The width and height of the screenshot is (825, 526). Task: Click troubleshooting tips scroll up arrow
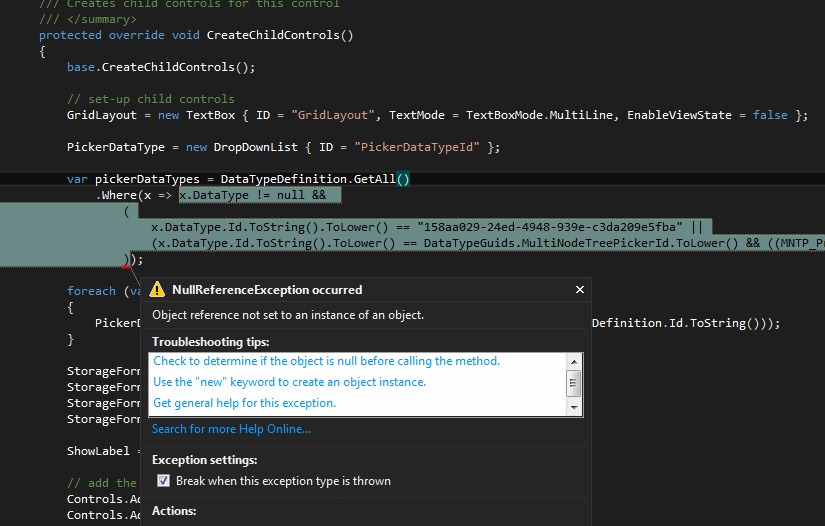[x=574, y=361]
